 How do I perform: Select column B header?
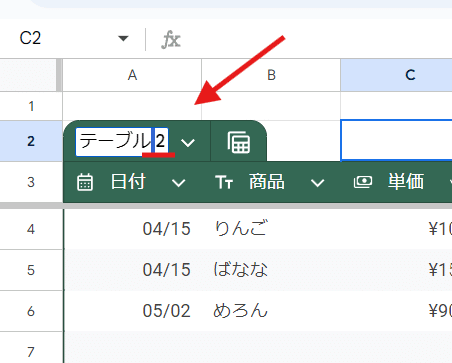pyautogui.click(x=271, y=75)
